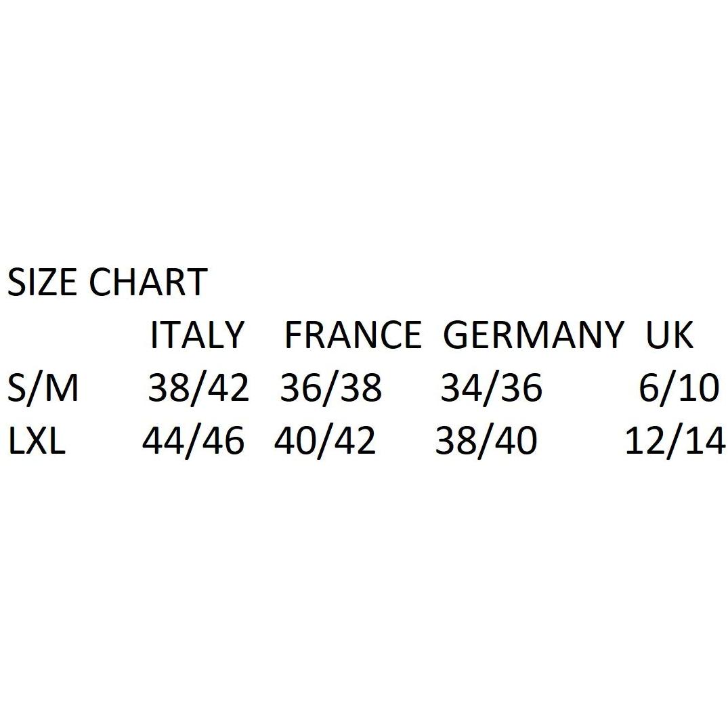Click the number 14 in the UK column

click(706, 442)
